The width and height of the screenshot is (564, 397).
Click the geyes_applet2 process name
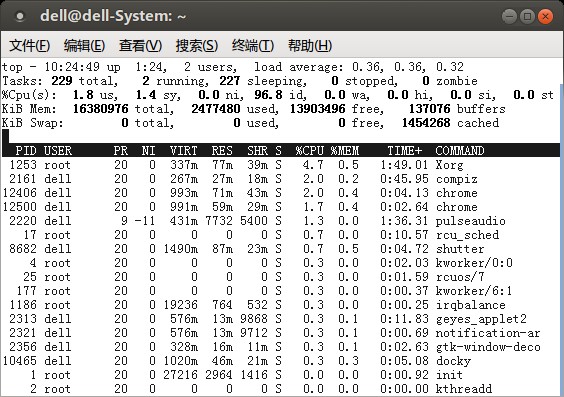pyautogui.click(x=481, y=319)
